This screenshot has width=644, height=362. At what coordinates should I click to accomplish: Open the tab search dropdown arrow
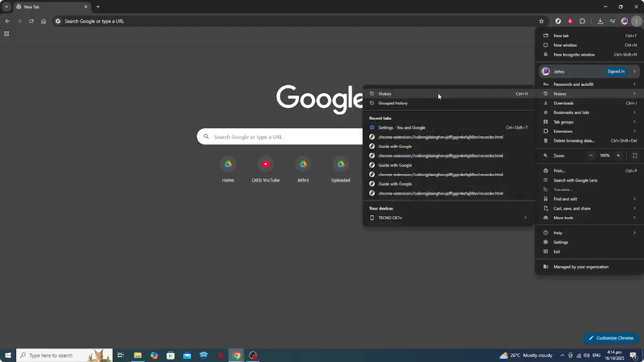click(x=7, y=7)
